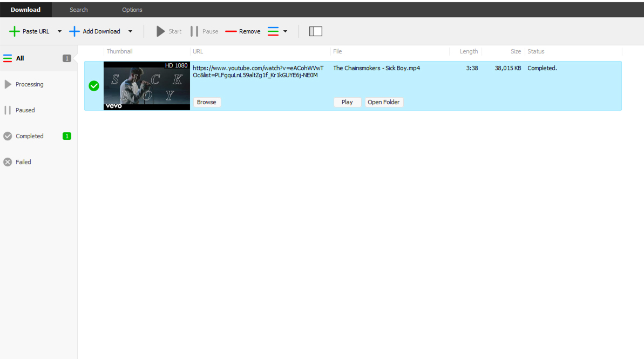This screenshot has height=359, width=644.
Task: Click the green completed checkmark on download row
Action: point(94,86)
